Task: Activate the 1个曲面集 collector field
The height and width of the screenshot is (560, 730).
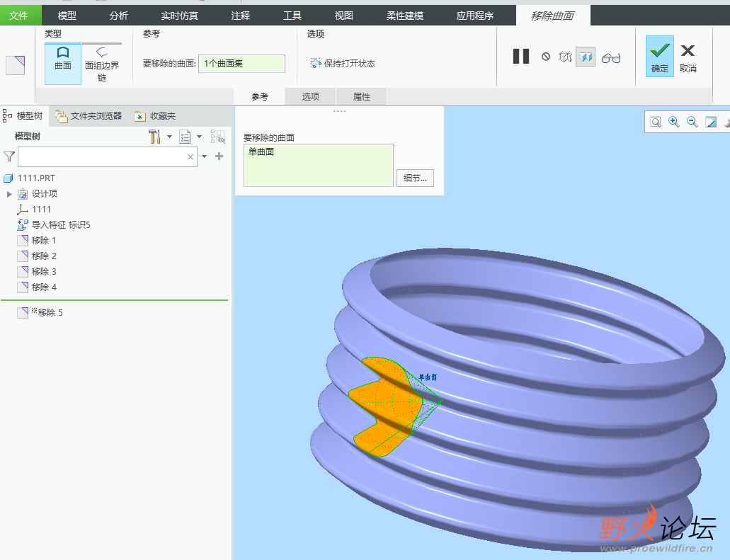Action: [x=241, y=64]
